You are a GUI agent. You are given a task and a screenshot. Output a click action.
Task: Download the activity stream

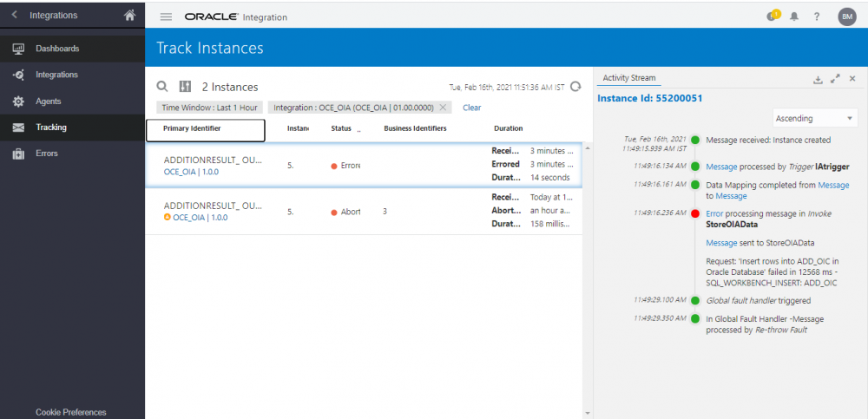(818, 79)
